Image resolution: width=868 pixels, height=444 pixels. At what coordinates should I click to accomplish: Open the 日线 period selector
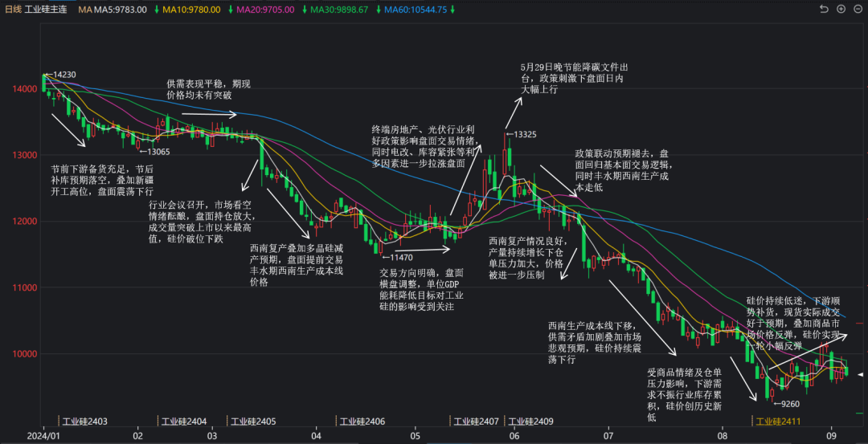13,10
